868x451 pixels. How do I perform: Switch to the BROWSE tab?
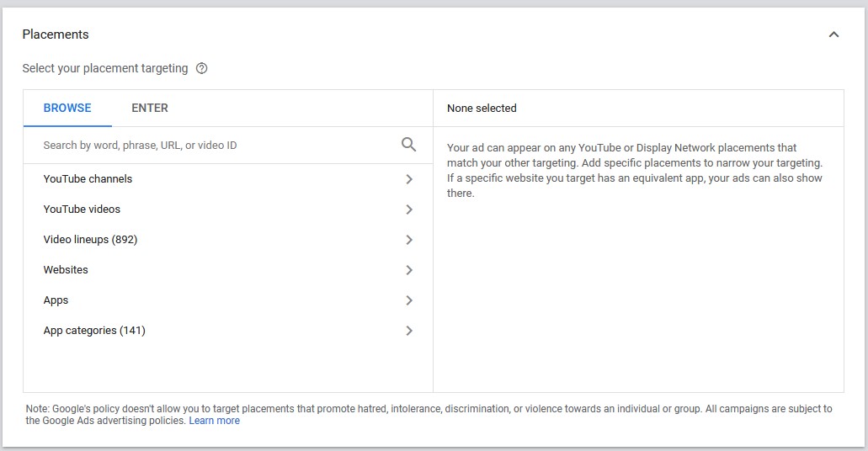pos(67,108)
